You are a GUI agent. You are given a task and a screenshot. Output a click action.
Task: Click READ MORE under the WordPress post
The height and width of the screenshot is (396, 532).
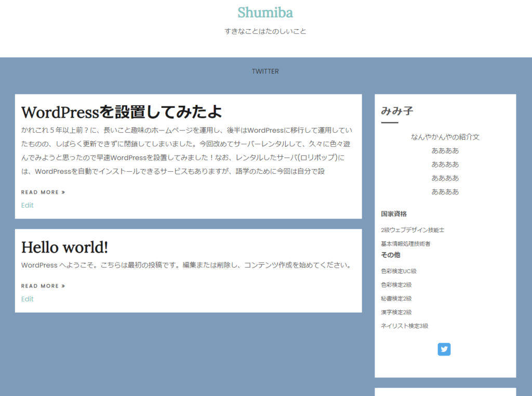(43, 192)
